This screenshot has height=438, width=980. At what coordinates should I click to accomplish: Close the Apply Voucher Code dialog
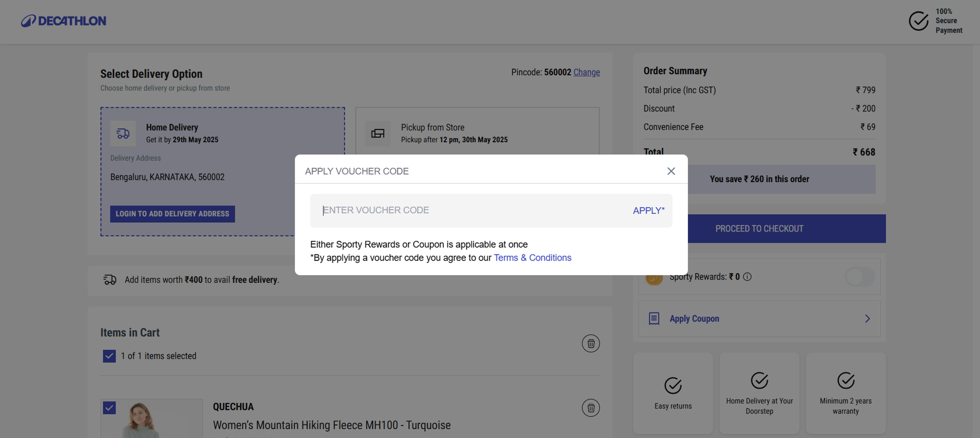tap(671, 171)
